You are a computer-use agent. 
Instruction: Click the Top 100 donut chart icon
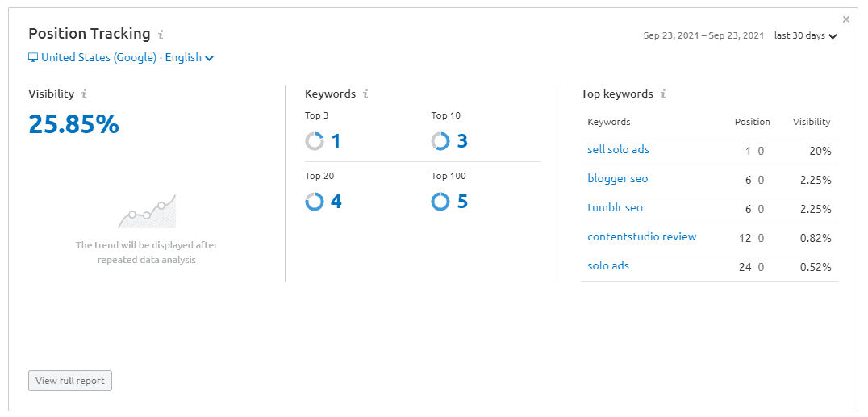(440, 202)
